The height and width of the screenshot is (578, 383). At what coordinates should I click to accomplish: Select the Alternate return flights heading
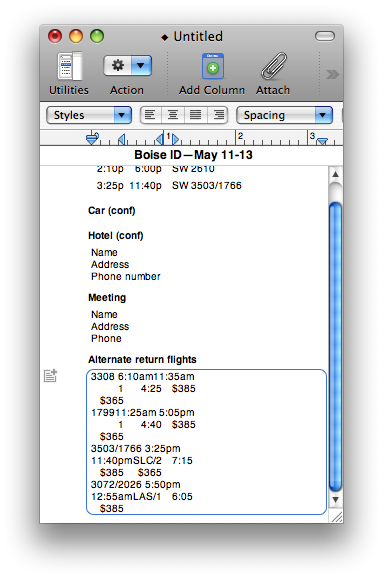click(142, 359)
